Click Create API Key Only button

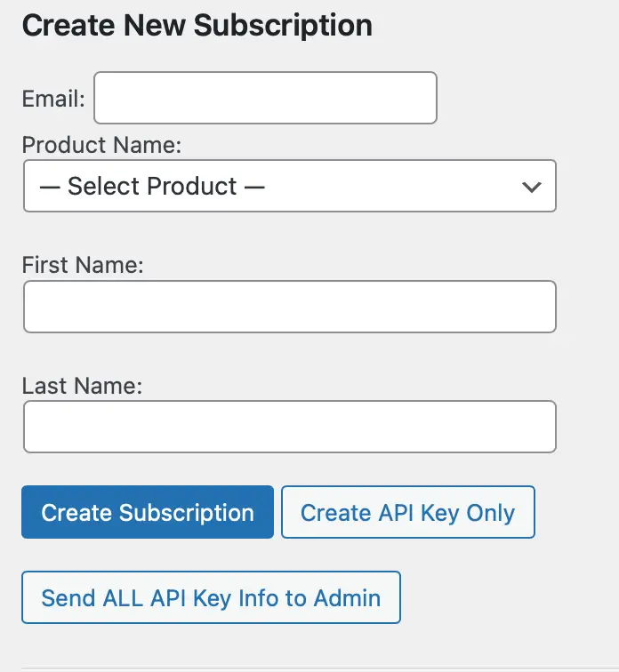point(407,512)
